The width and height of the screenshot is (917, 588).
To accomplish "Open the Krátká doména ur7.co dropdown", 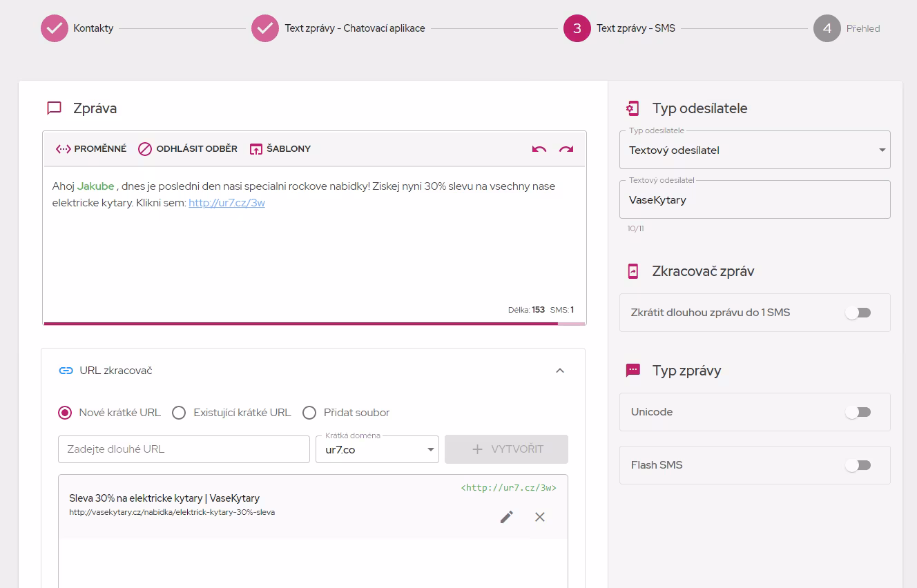I will 377,449.
